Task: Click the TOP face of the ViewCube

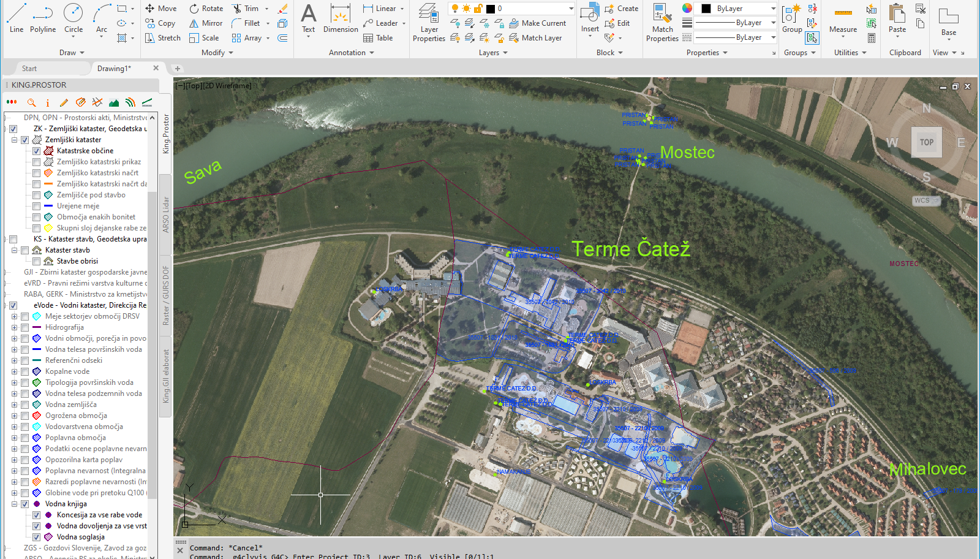Action: click(x=926, y=142)
